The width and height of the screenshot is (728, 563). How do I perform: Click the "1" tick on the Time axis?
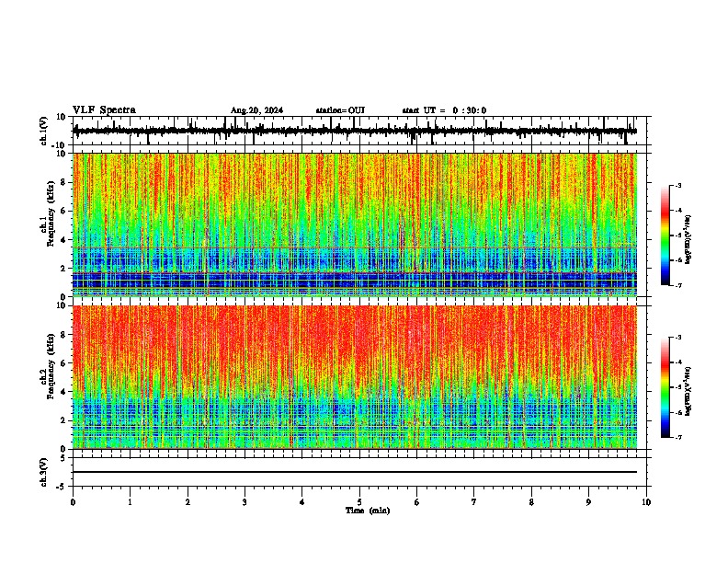130,502
